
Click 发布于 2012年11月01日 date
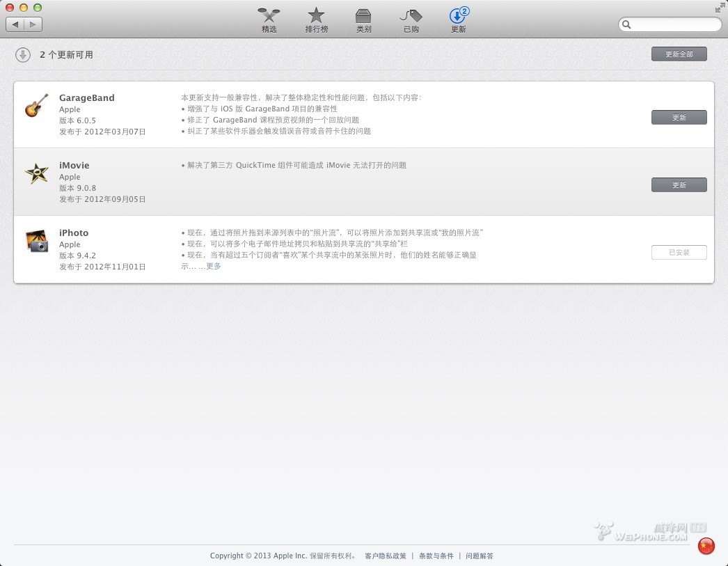coord(102,267)
